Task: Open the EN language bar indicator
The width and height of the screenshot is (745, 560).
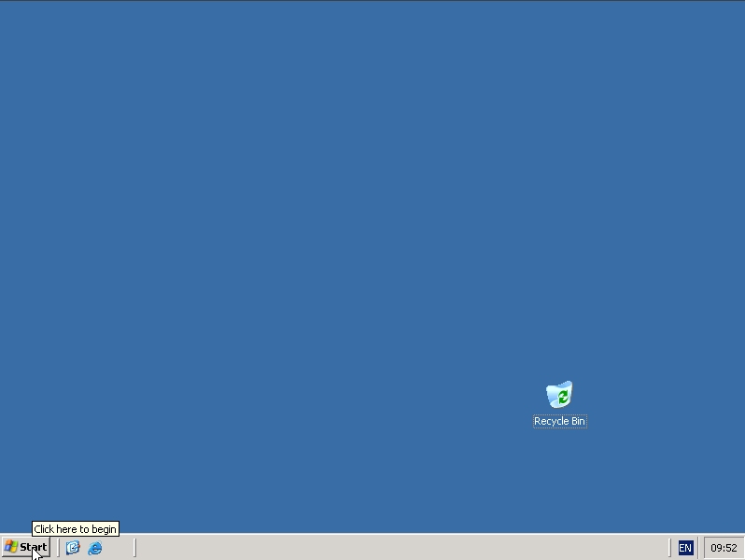Action: (685, 548)
